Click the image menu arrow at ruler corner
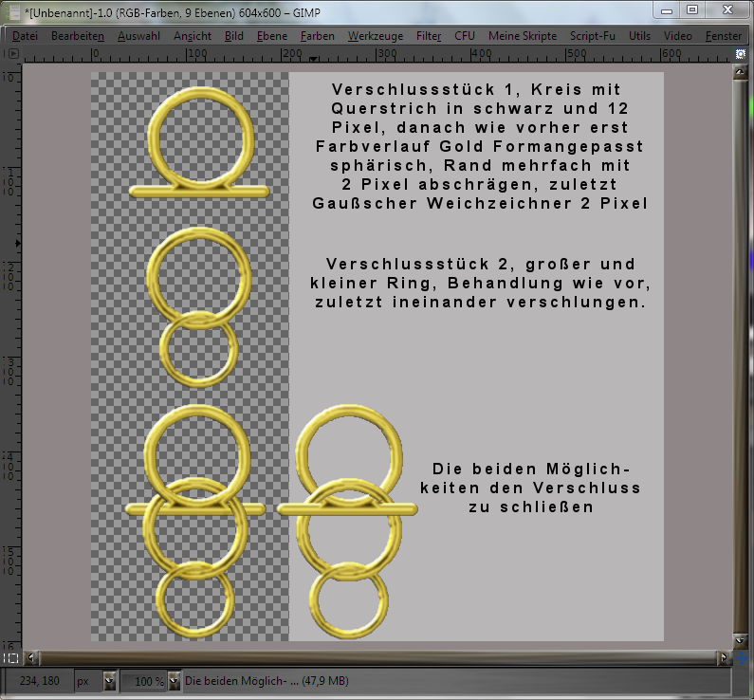 13,54
